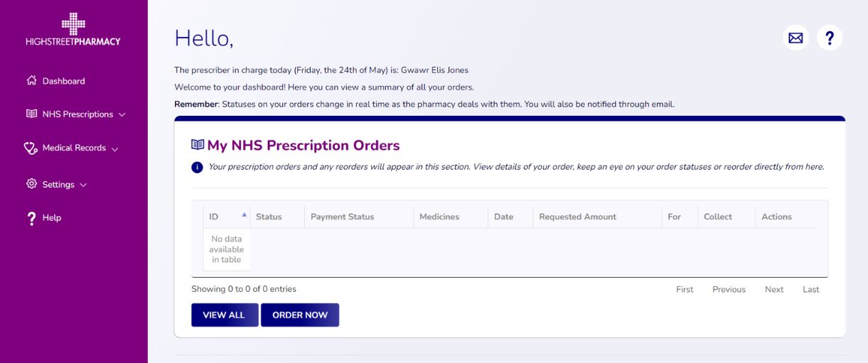The image size is (868, 363).
Task: Open the envelope messages icon
Action: (795, 38)
